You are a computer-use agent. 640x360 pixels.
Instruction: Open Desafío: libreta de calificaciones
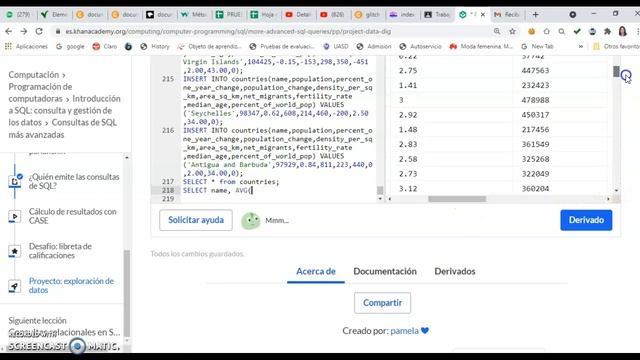tap(60, 251)
